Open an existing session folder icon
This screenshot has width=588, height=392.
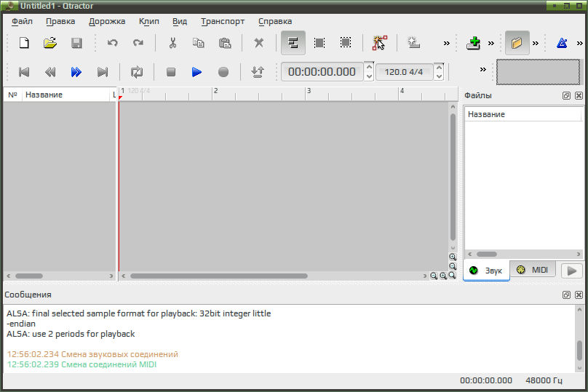point(50,43)
